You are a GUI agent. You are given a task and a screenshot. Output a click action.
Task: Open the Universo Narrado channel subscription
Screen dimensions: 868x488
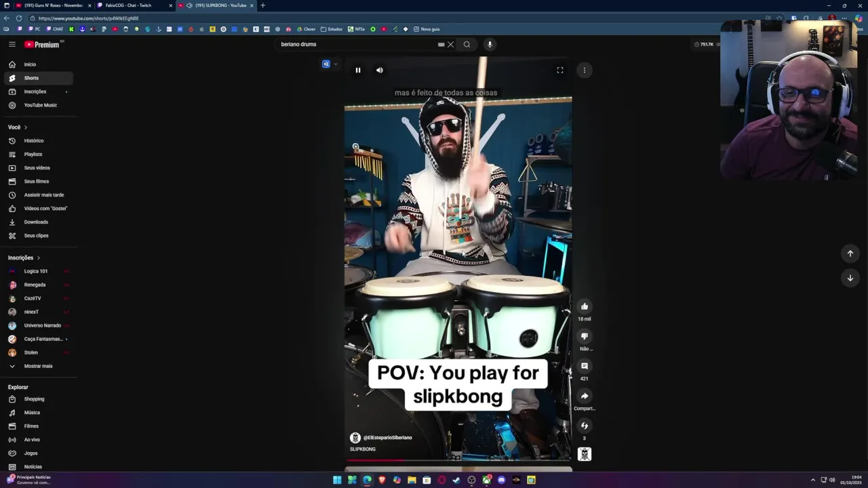(38, 325)
